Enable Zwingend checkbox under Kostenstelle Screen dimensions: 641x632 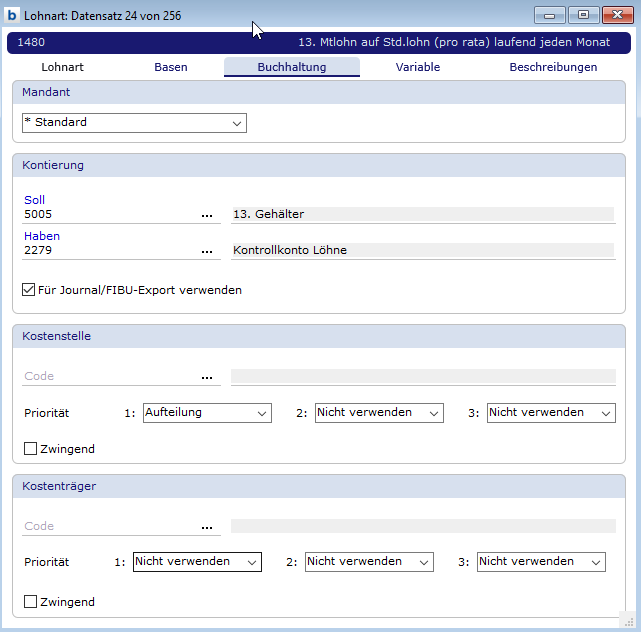click(x=30, y=450)
